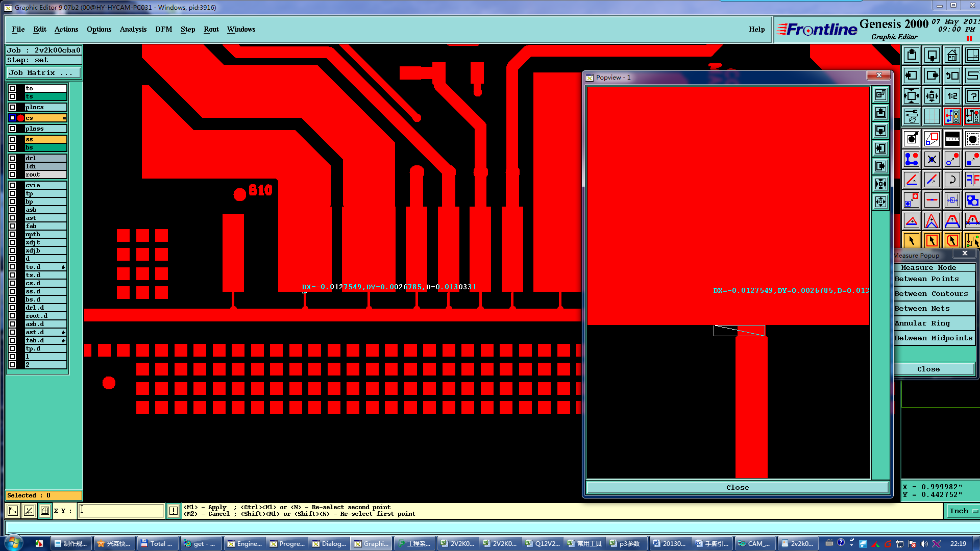Image resolution: width=980 pixels, height=551 pixels.
Task: Enable the rout layer checkbox
Action: 12,174
